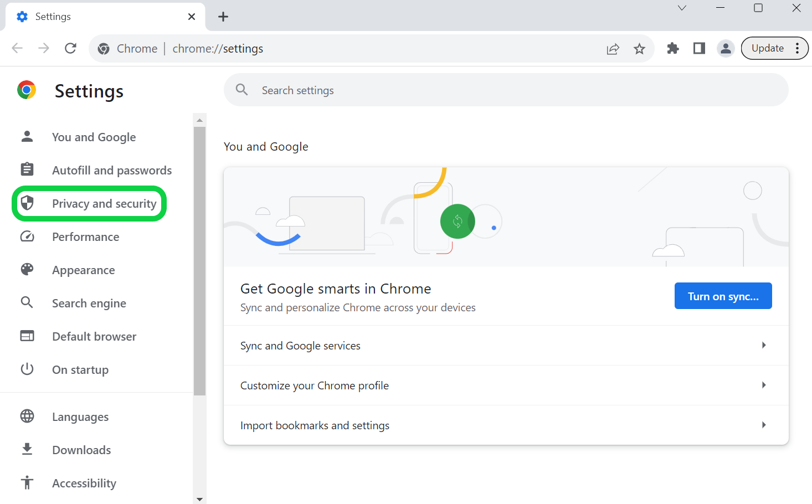Reload the current page
The image size is (812, 504).
click(x=70, y=48)
